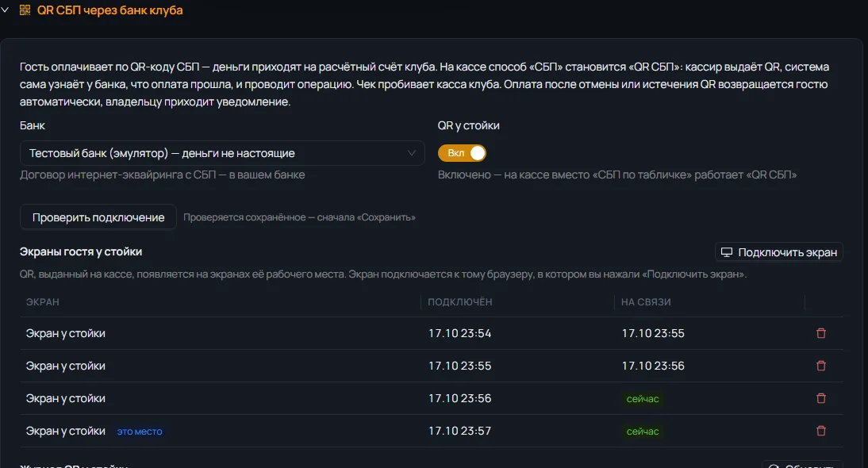Click the "ПОДКЛЮЧЁН" column header

[x=460, y=302]
